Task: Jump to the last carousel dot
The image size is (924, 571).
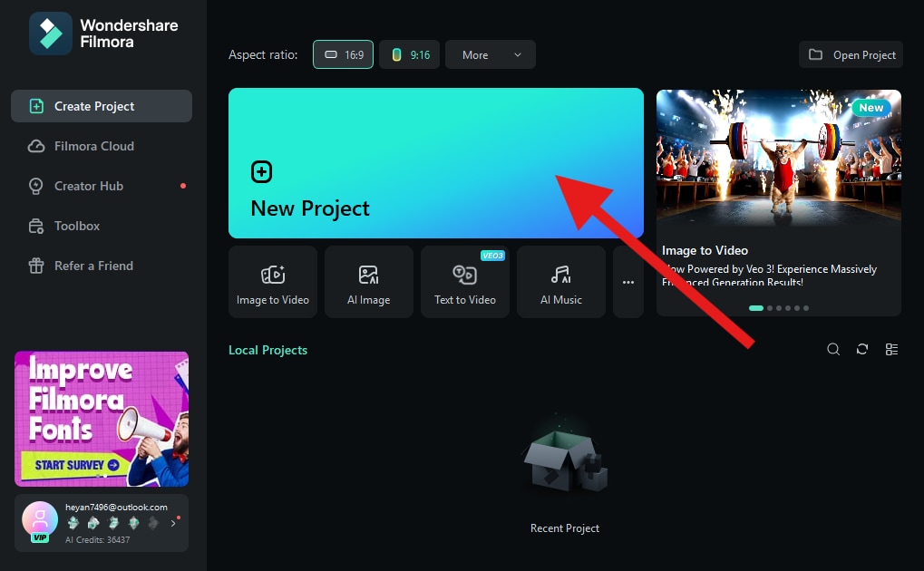Action: coord(806,308)
